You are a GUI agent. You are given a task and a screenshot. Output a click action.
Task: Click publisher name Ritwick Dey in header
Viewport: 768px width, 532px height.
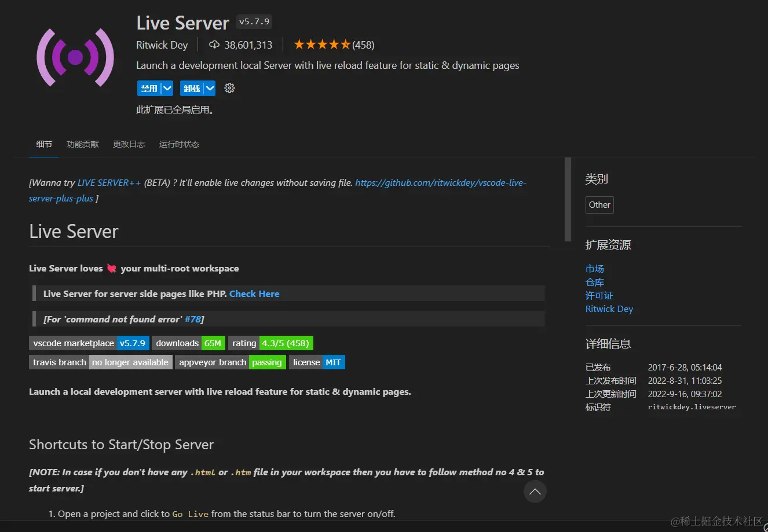tap(162, 45)
